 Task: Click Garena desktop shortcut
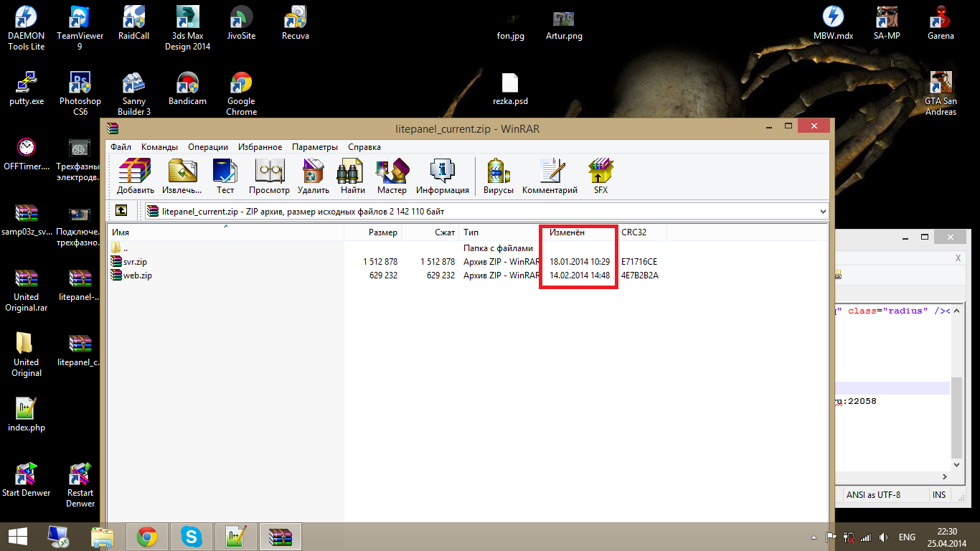point(941,23)
